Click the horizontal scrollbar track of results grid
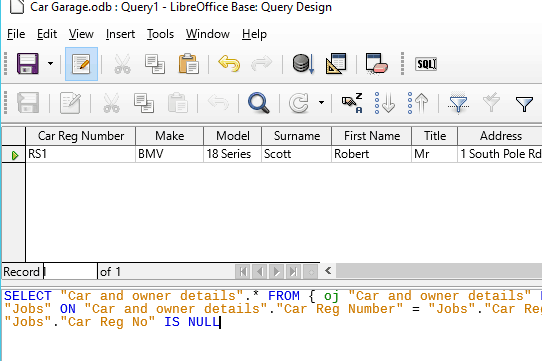Screen dimensions: 542x361 pyautogui.click(x=439, y=271)
